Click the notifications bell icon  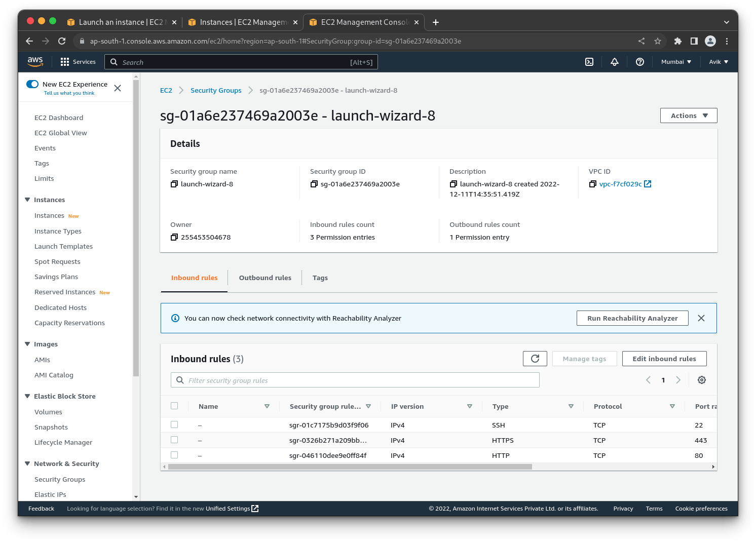(x=614, y=61)
